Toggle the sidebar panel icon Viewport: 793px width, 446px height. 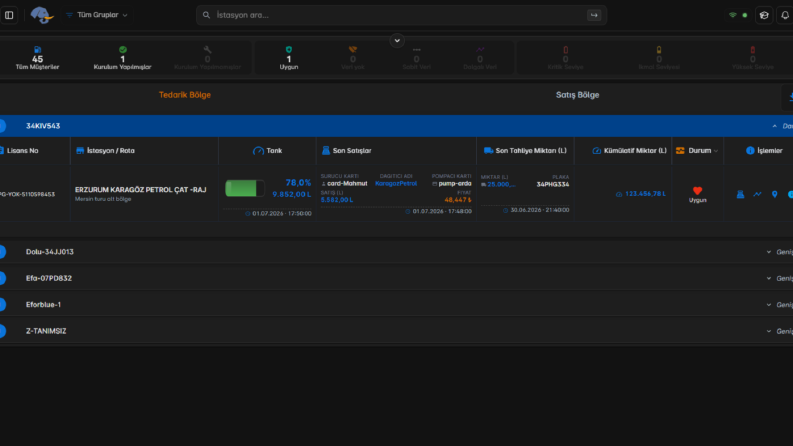(x=9, y=15)
